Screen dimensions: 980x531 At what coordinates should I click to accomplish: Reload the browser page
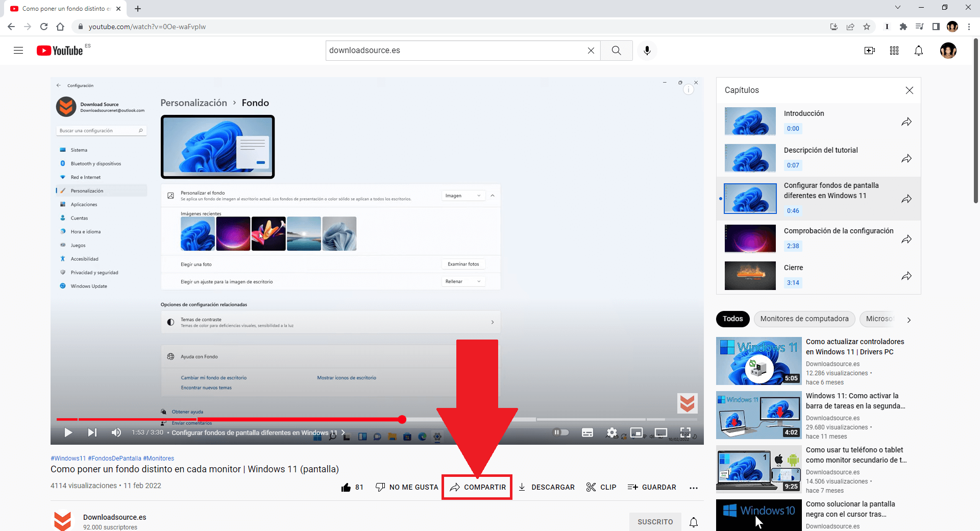(x=44, y=27)
